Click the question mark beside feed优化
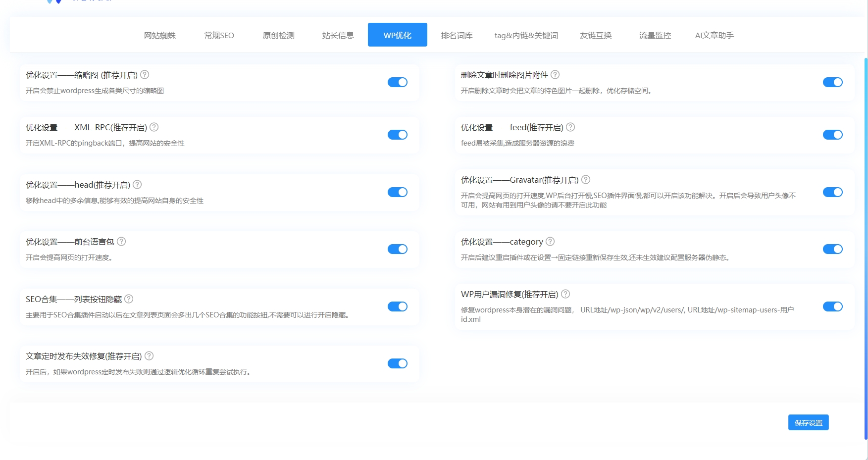Viewport: 868px width, 460px height. pyautogui.click(x=570, y=127)
